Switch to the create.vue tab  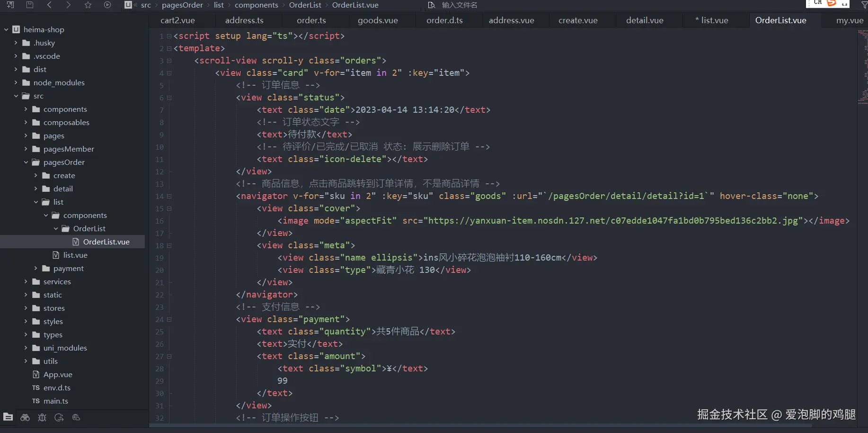pos(578,20)
